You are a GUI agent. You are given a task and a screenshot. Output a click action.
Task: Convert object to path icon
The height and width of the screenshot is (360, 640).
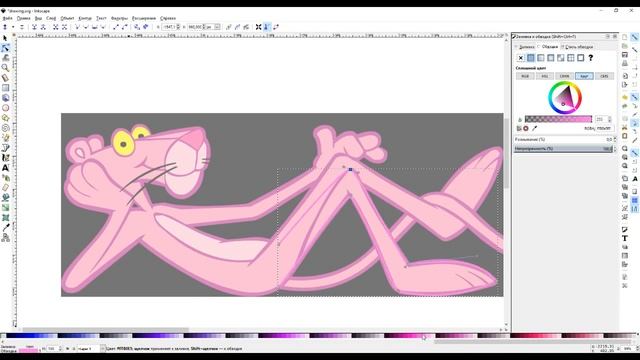click(137, 27)
